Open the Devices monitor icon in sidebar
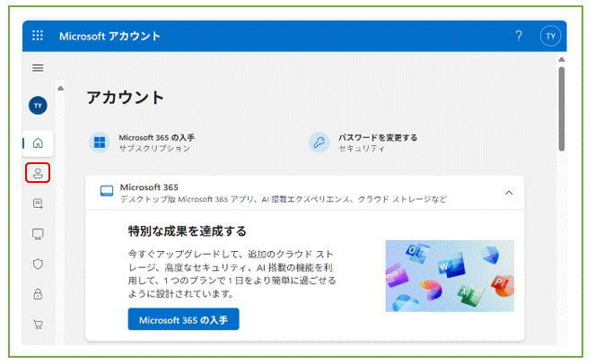 tap(38, 234)
